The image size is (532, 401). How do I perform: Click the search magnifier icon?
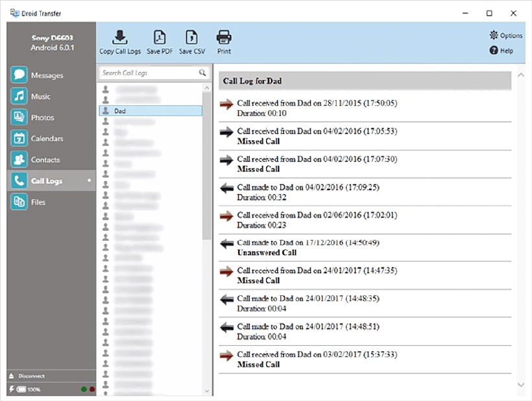click(202, 73)
